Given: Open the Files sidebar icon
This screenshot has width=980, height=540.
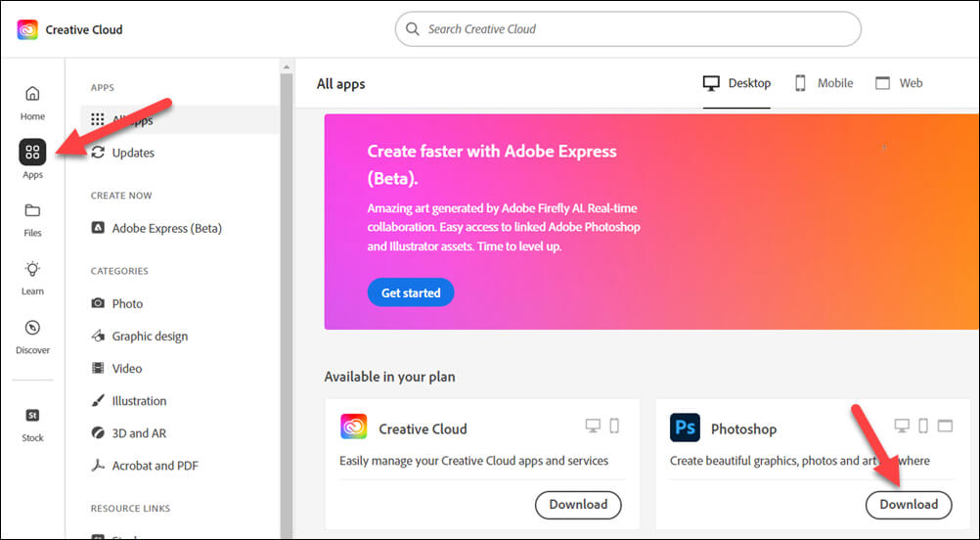Looking at the screenshot, I should click(x=32, y=217).
